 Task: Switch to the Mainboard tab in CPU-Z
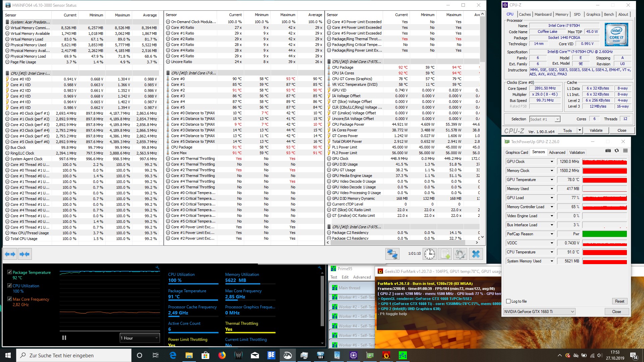(543, 14)
